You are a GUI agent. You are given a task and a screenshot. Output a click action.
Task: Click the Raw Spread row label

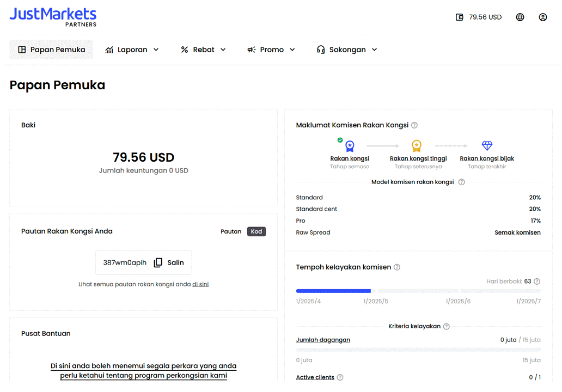tap(313, 232)
